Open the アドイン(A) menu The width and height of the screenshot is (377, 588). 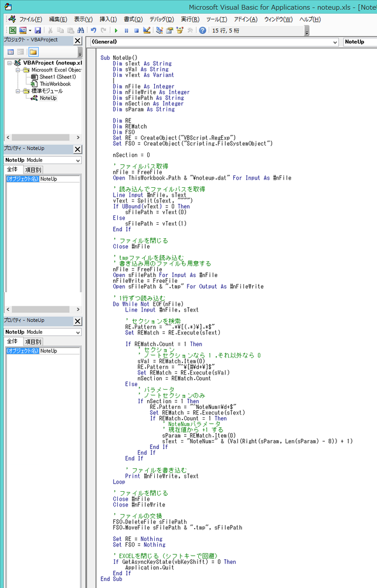tap(246, 19)
